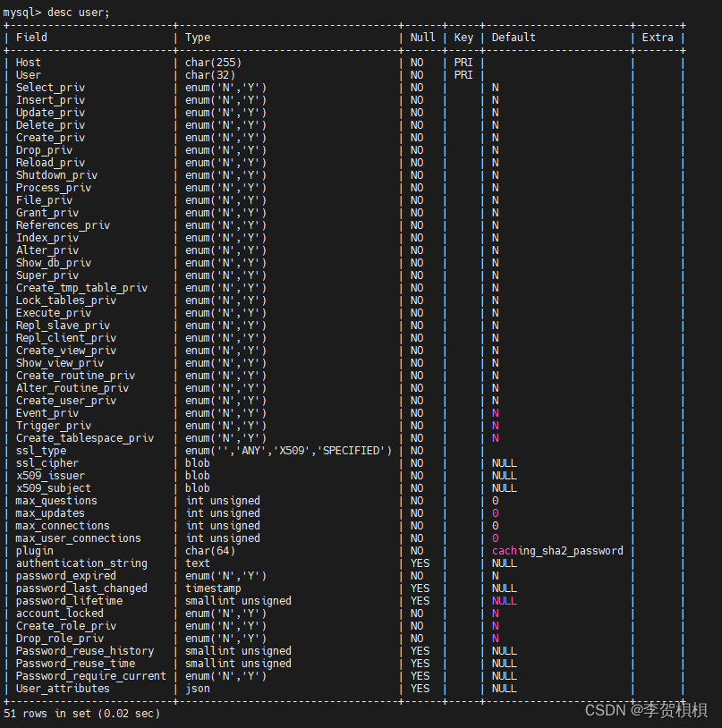Select the Trigger_priv field name

(x=54, y=427)
